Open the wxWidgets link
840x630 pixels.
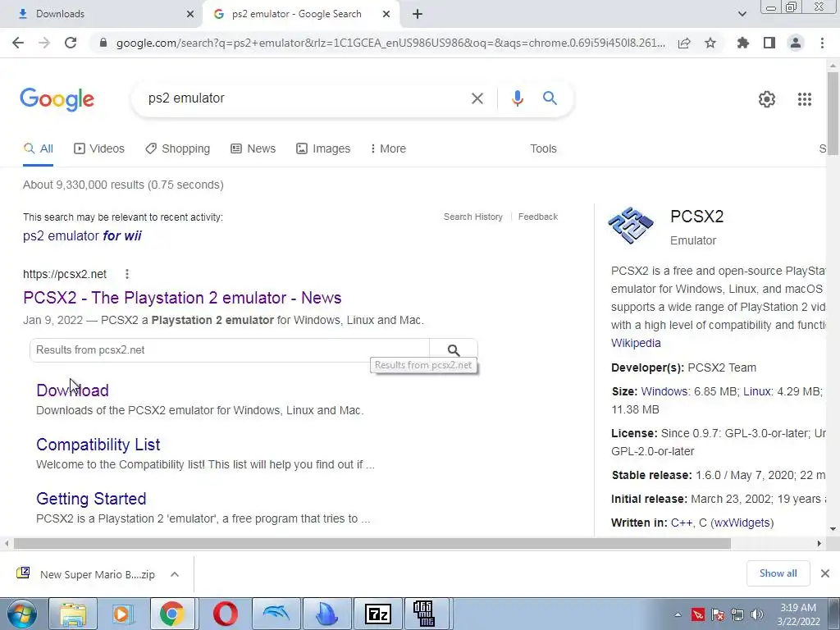(742, 523)
